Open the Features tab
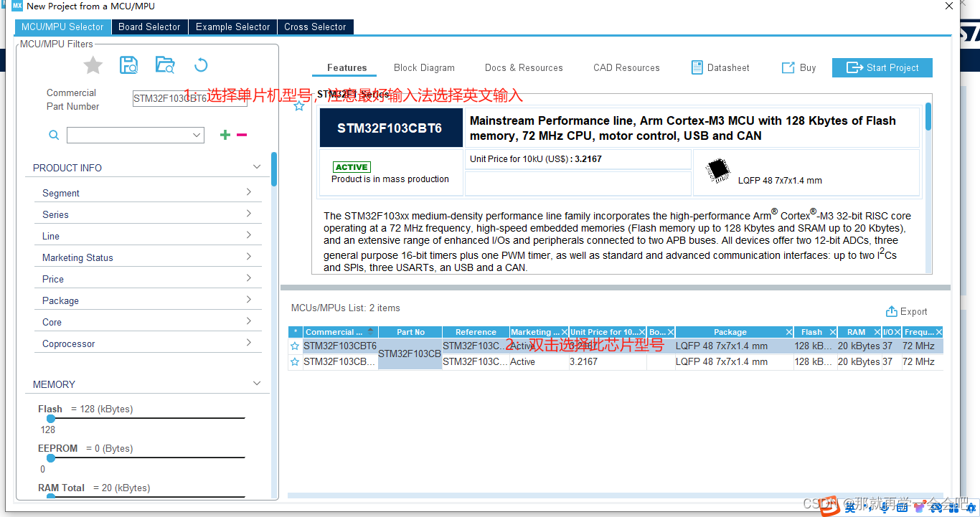 click(x=347, y=67)
